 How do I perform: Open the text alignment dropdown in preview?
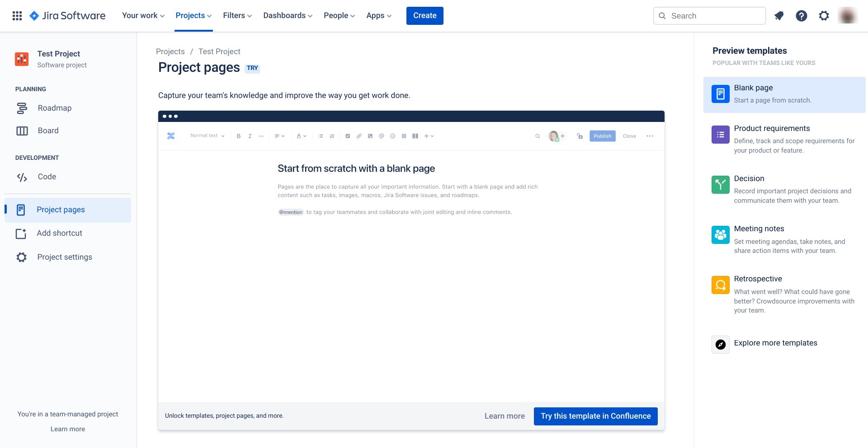[x=279, y=136]
